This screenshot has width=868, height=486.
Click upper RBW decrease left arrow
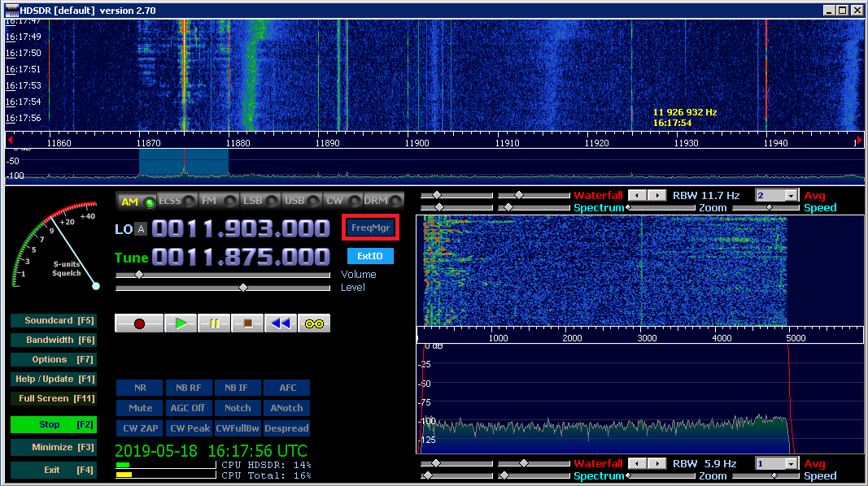638,195
